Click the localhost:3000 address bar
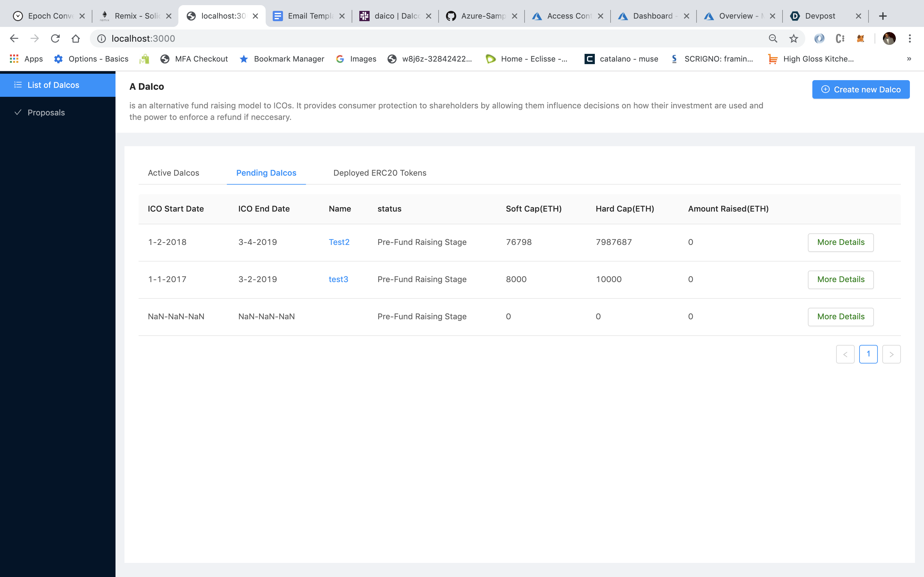924x577 pixels. [x=420, y=38]
